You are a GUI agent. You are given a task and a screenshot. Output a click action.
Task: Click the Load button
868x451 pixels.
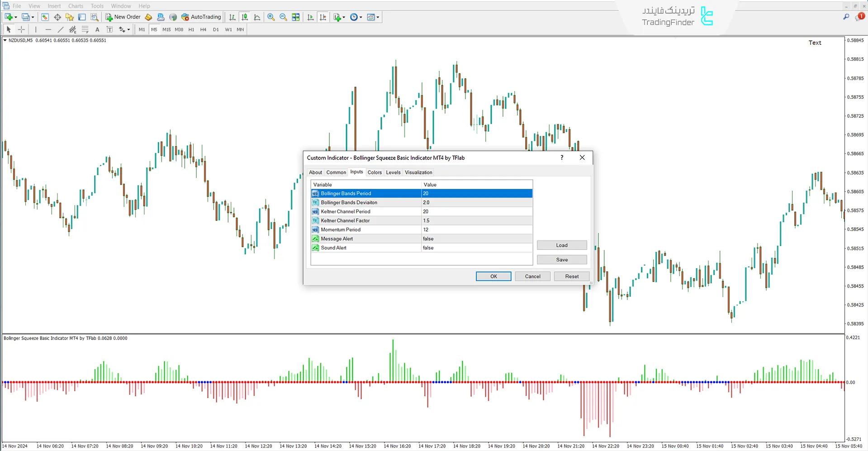point(562,245)
